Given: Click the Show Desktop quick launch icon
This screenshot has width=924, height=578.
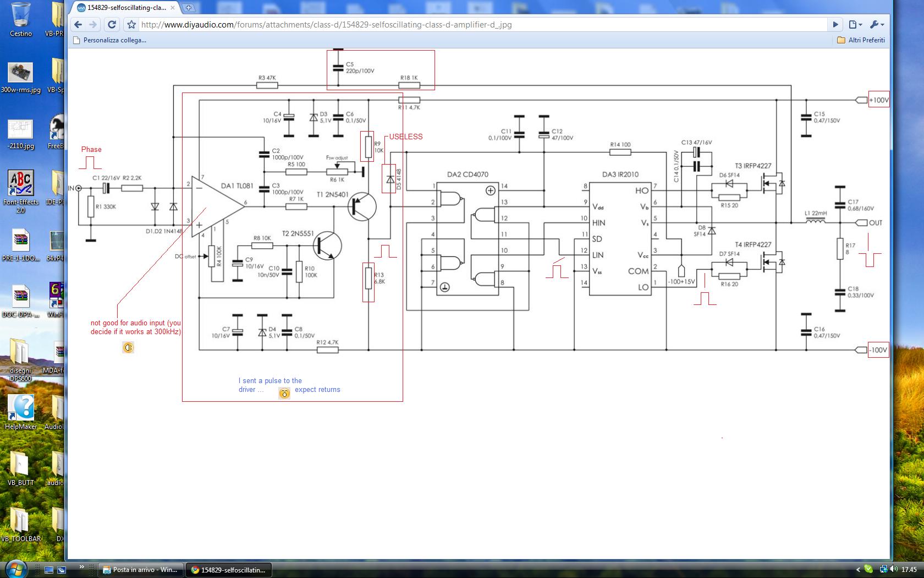Looking at the screenshot, I should (49, 570).
